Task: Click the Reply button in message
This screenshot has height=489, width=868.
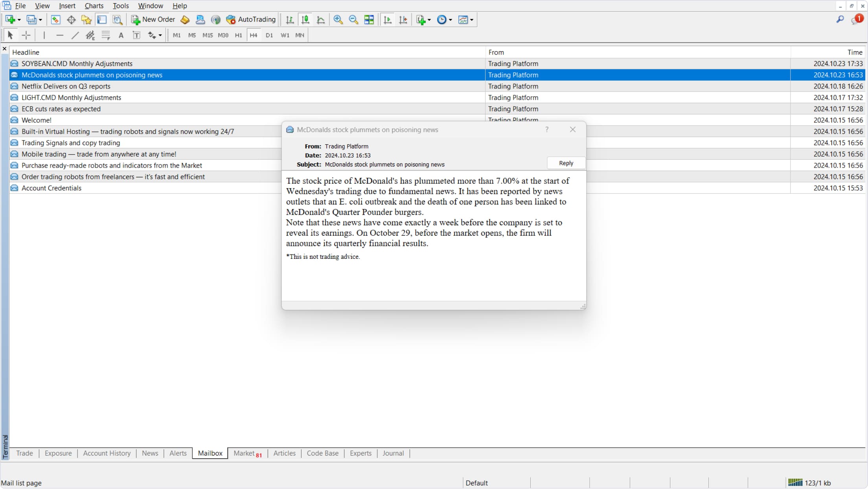Action: [566, 163]
